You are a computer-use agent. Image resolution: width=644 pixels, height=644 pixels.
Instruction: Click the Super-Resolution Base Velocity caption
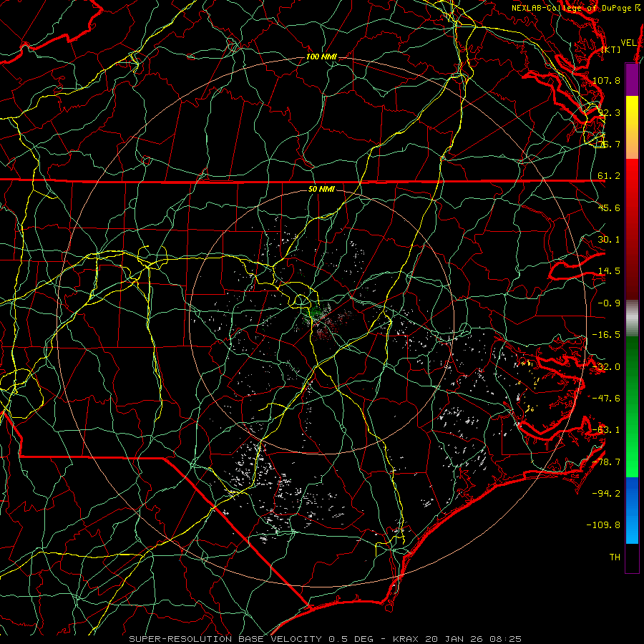click(x=326, y=639)
